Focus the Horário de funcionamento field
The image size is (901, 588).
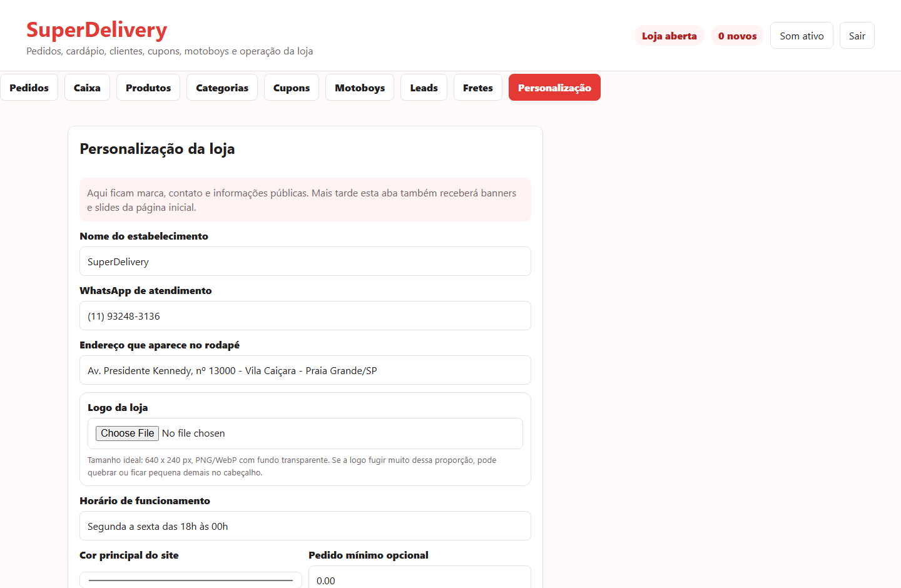click(x=305, y=526)
